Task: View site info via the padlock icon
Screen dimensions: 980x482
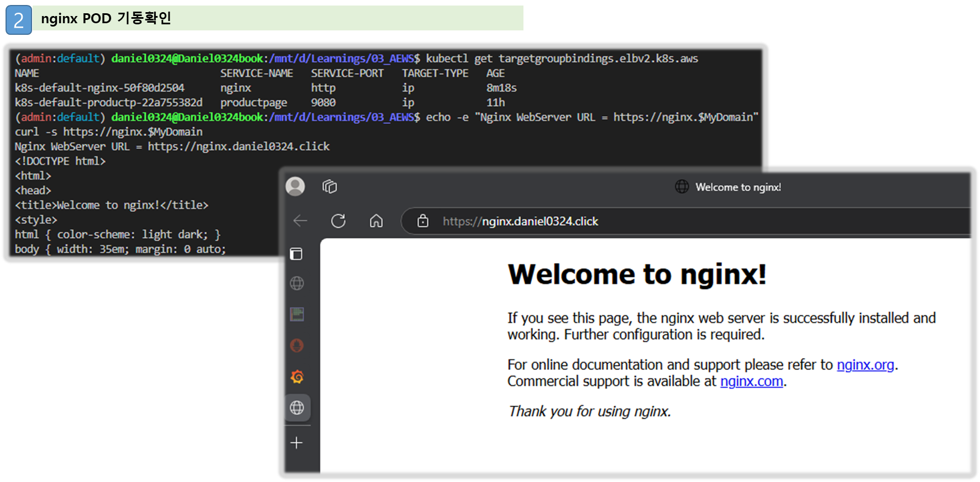Action: (x=423, y=221)
